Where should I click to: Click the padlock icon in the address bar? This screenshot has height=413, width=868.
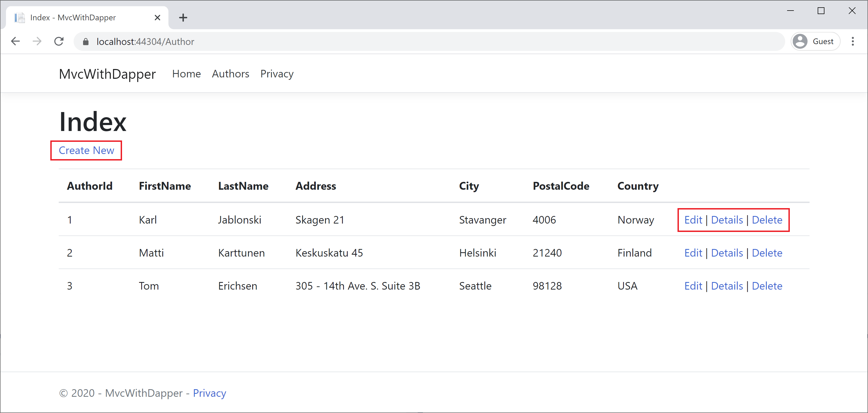[86, 41]
